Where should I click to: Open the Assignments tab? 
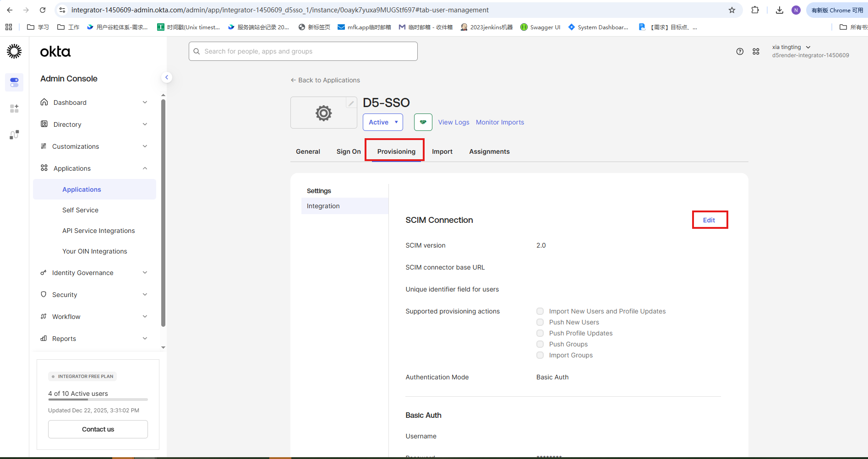[x=489, y=151]
